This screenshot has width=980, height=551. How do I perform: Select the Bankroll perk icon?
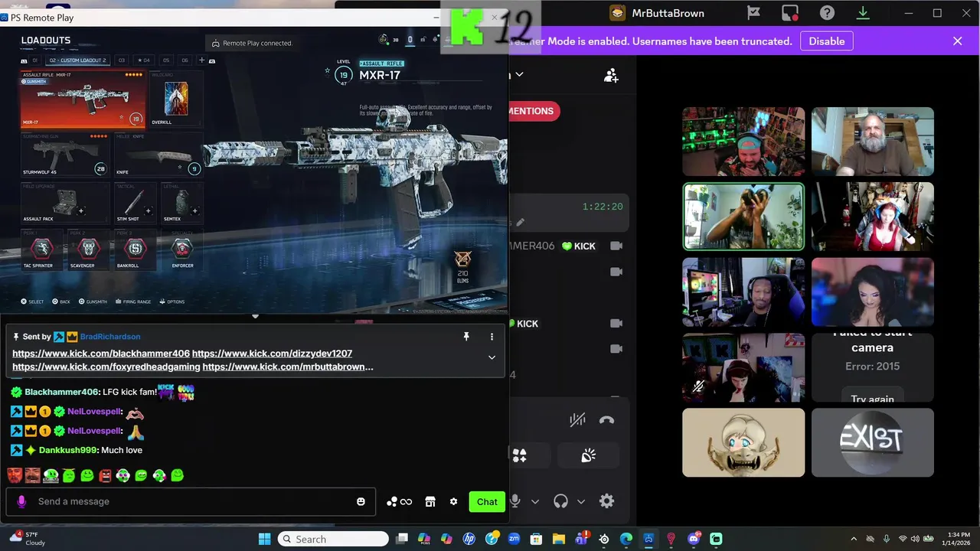[x=136, y=248]
